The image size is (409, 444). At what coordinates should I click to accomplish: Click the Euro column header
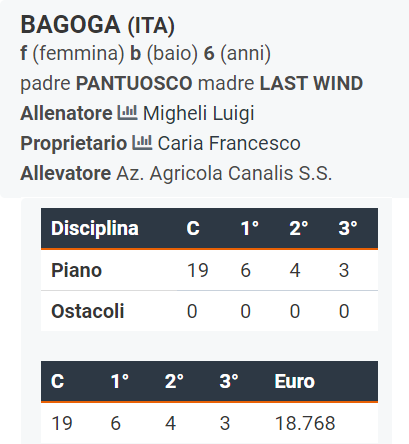coord(295,381)
